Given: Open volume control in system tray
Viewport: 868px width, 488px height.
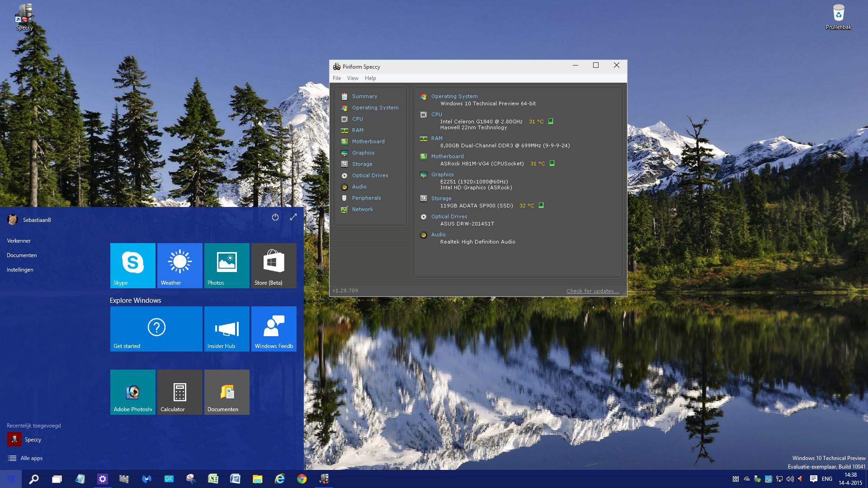Looking at the screenshot, I should 790,479.
